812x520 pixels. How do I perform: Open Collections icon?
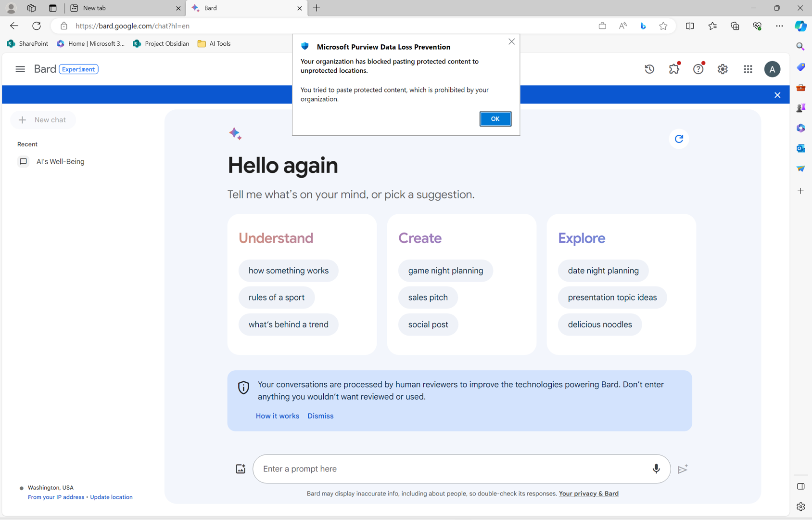735,26
